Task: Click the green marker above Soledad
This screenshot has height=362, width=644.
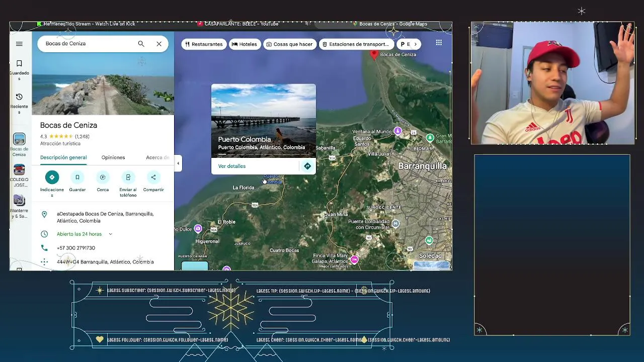Action: click(x=429, y=240)
